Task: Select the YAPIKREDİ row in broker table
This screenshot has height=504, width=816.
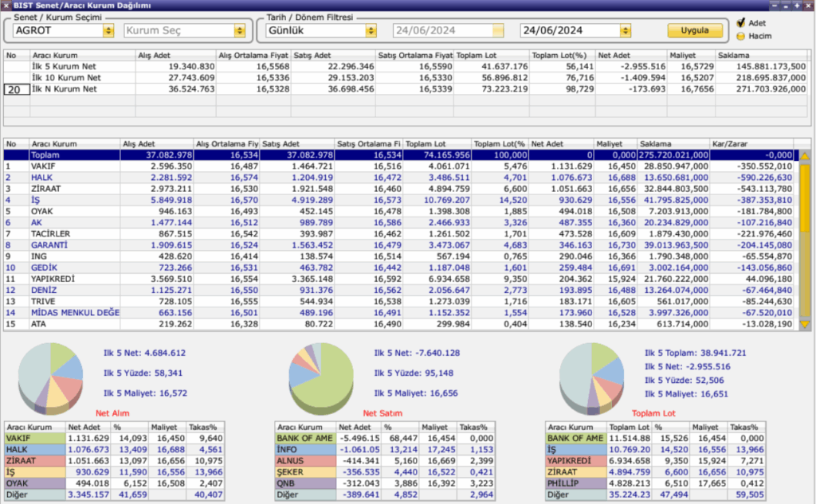Action: pyautogui.click(x=399, y=279)
